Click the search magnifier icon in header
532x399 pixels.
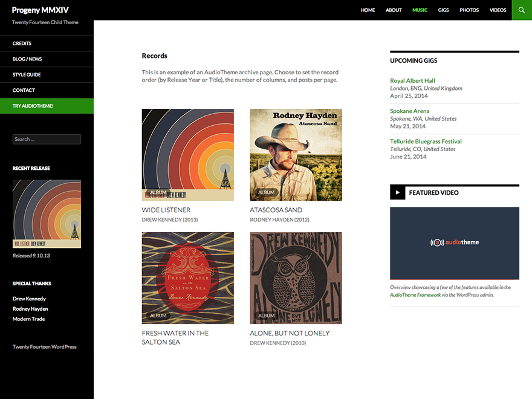[x=522, y=10]
